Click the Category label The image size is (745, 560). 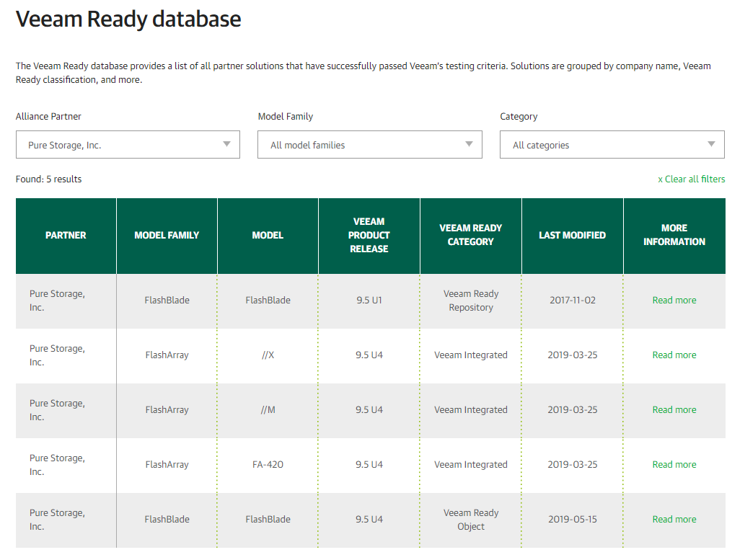[519, 116]
